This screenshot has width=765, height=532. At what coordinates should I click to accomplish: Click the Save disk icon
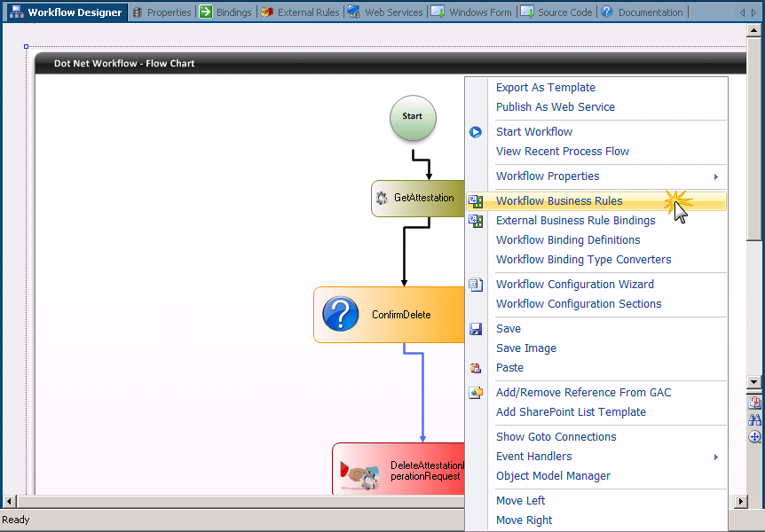(x=476, y=328)
